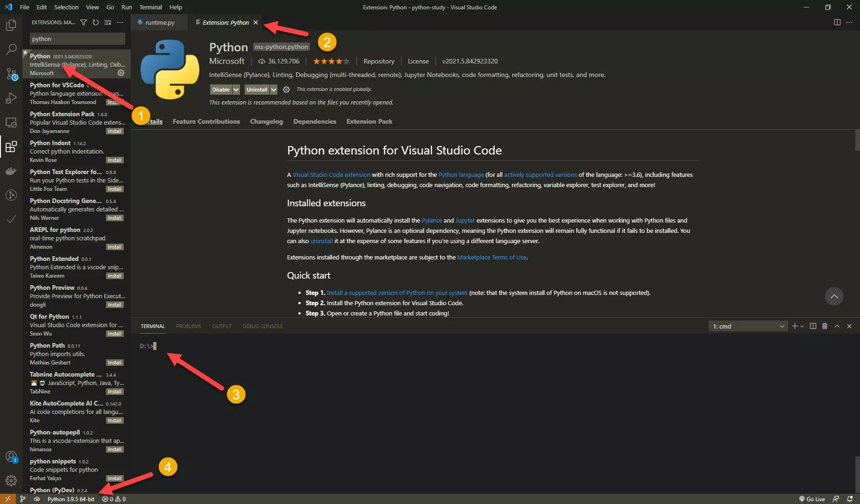Expand the Uninstall button dropdown arrow
860x504 pixels.
pos(274,90)
